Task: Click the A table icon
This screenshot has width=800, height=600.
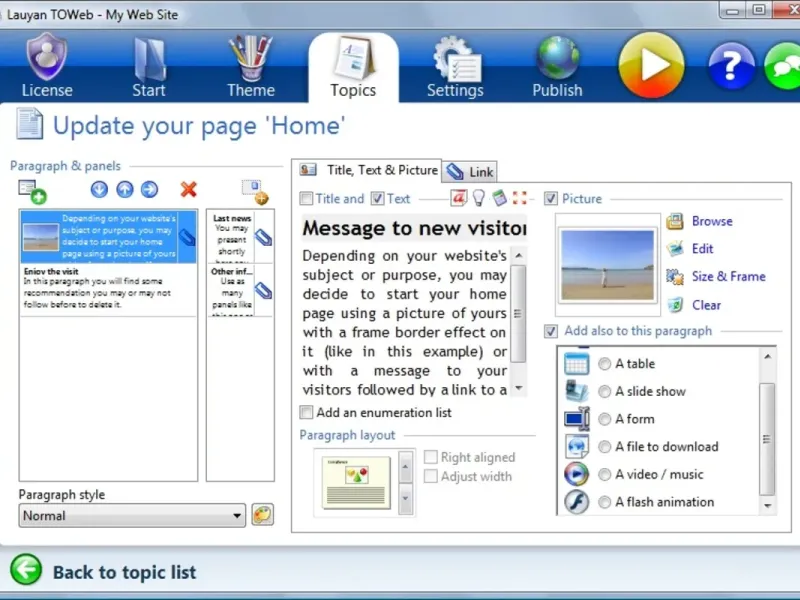Action: 577,364
